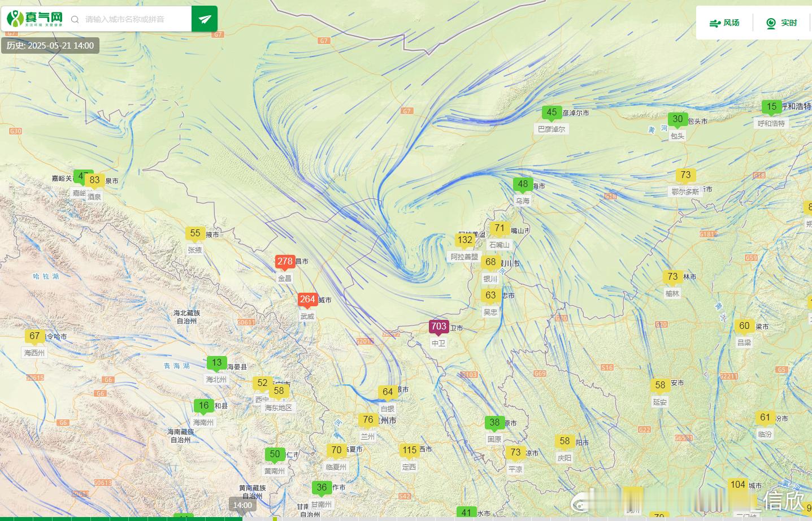Click the 14:00 timeline marker
Screen dimensions: 812x521
point(242,505)
